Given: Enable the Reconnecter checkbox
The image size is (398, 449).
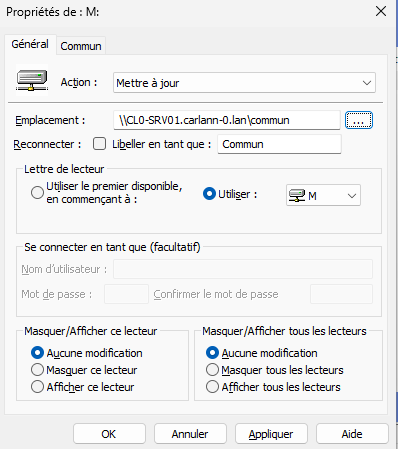Looking at the screenshot, I should point(100,144).
